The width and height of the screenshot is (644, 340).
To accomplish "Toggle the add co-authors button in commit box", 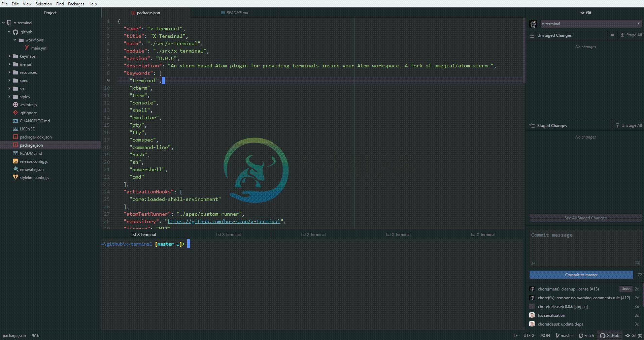I will tap(533, 263).
